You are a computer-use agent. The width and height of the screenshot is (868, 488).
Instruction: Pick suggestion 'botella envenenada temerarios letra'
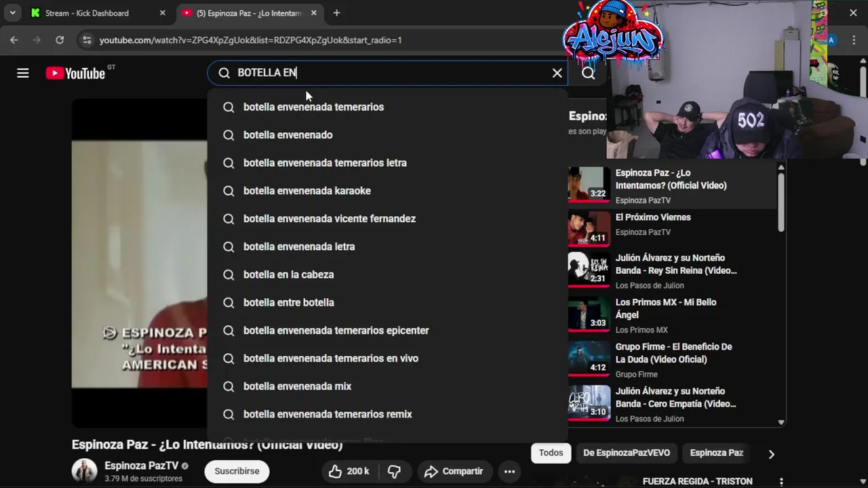[x=387, y=163]
